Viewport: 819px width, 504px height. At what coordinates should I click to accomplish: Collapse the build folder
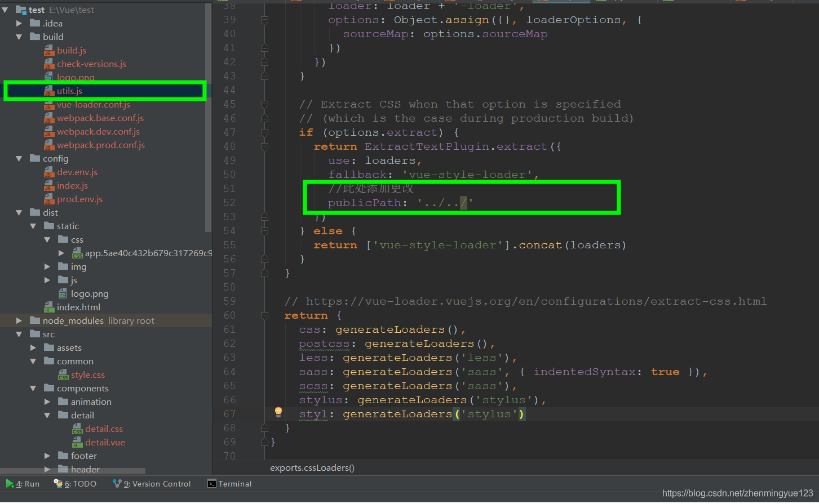pos(19,37)
